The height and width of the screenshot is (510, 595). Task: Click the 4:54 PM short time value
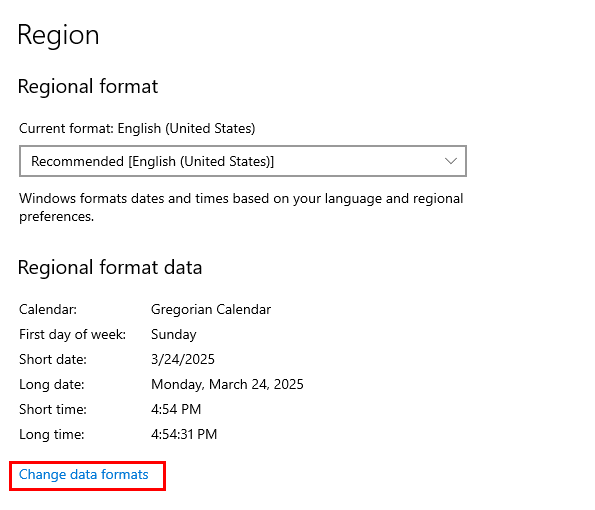point(176,409)
